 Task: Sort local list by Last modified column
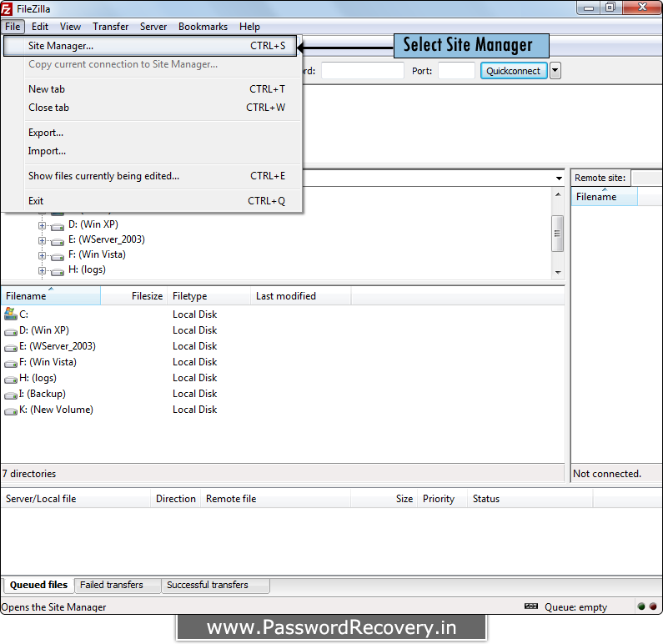(300, 296)
